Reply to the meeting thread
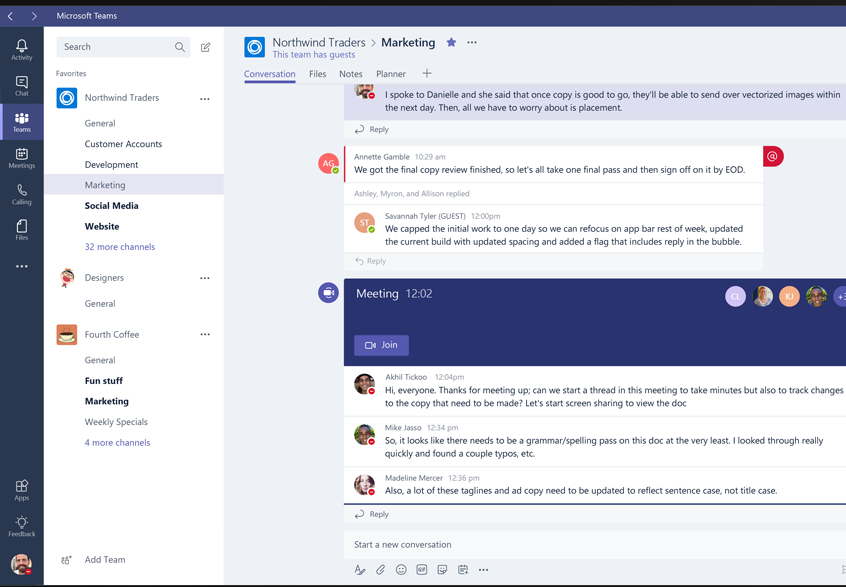Image resolution: width=846 pixels, height=587 pixels. (x=372, y=514)
